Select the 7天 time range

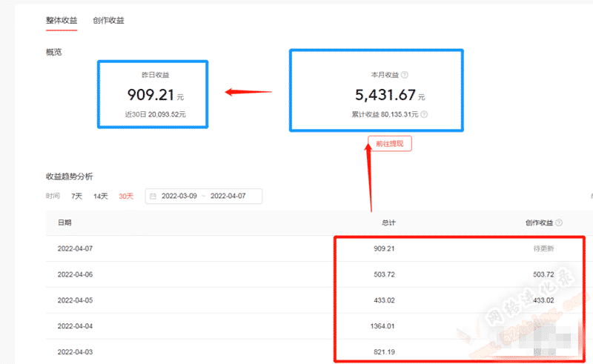(77, 196)
